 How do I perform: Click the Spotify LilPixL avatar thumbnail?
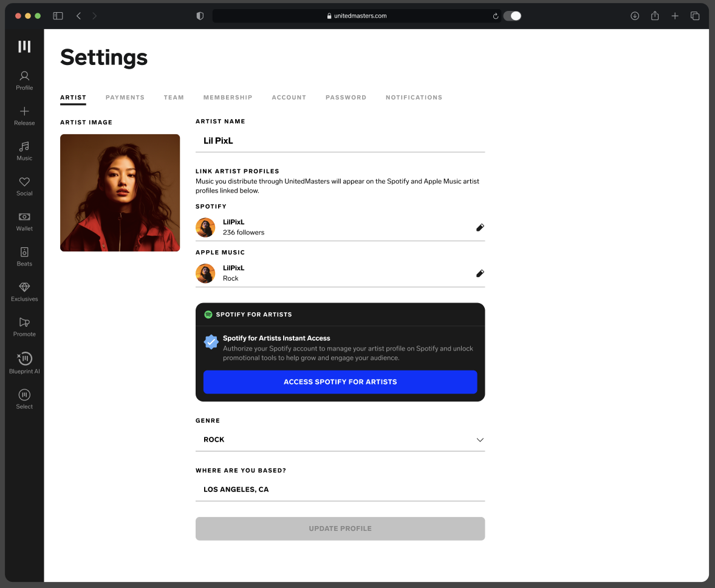tap(205, 227)
